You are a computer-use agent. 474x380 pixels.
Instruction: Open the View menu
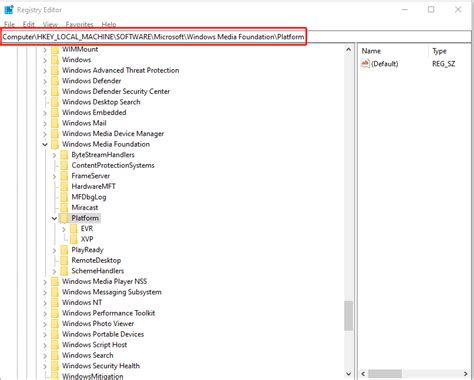[x=50, y=24]
